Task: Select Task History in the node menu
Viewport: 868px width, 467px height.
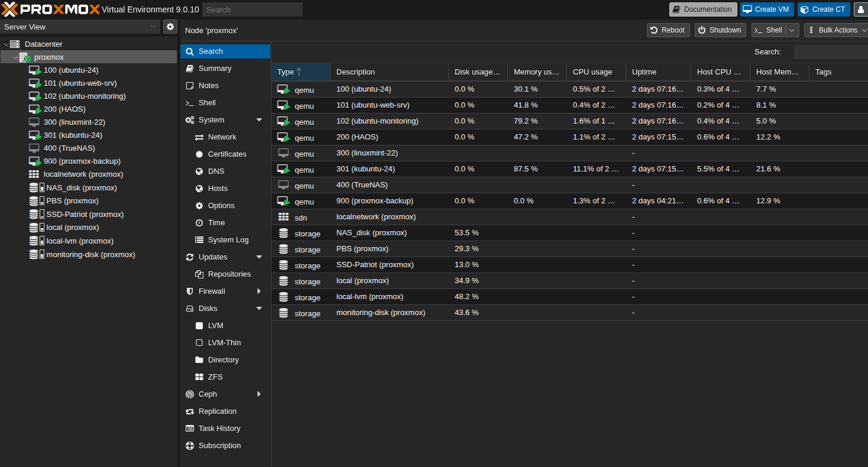Action: click(219, 429)
